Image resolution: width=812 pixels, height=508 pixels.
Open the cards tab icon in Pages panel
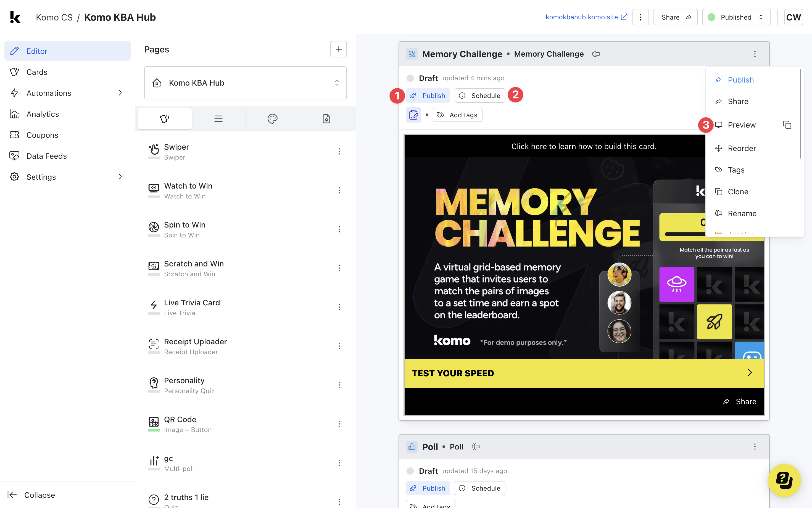165,119
